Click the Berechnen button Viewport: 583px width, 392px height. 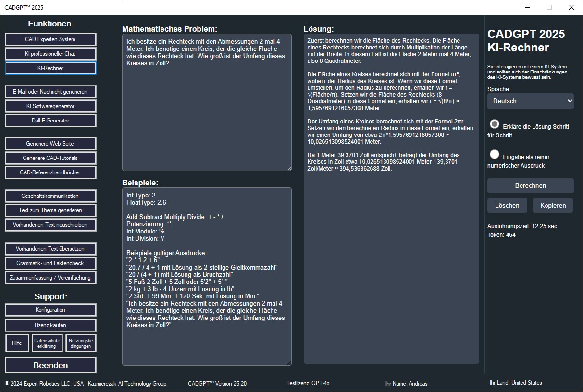pos(531,186)
